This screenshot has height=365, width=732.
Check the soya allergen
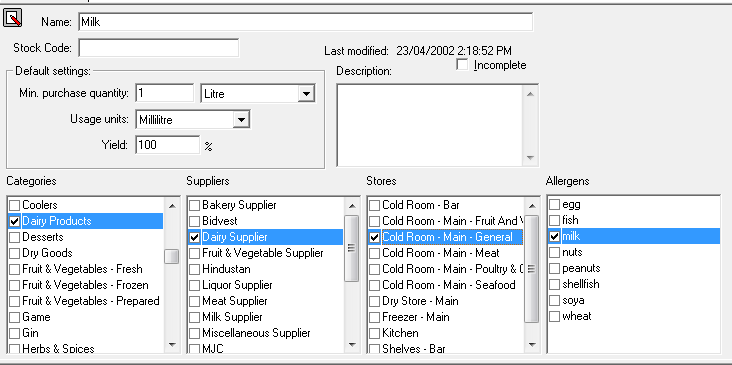click(x=554, y=300)
